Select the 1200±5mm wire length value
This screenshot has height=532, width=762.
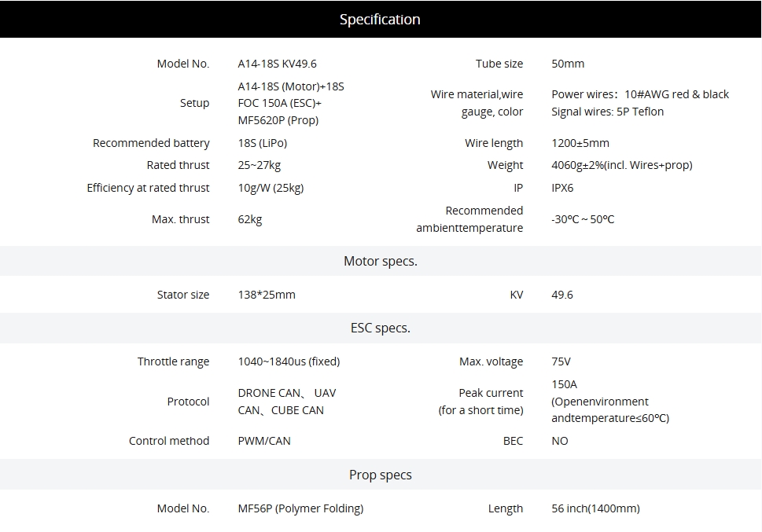pos(580,143)
